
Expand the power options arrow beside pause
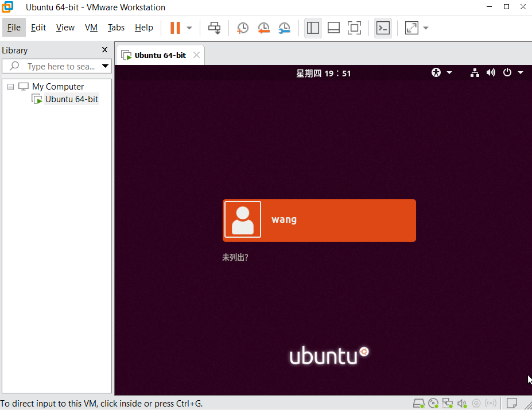(189, 28)
